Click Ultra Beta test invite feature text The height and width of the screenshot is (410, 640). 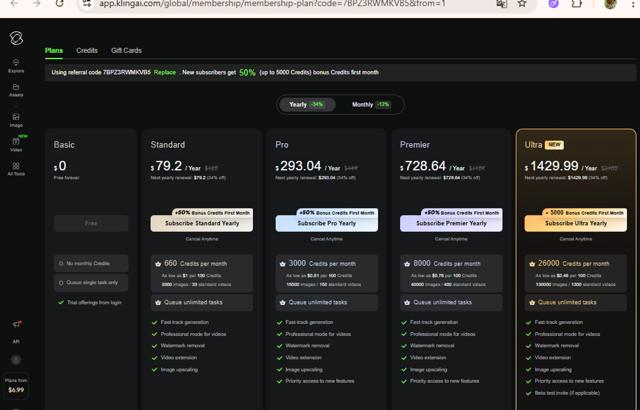pyautogui.click(x=567, y=393)
